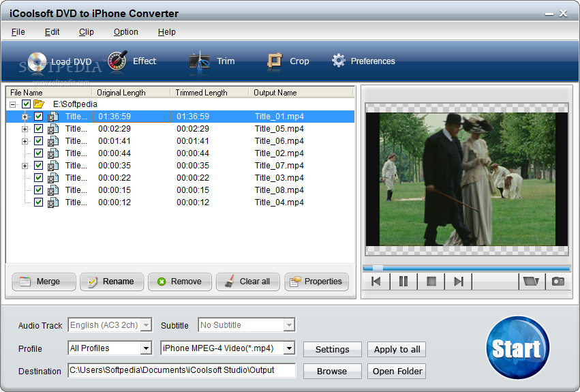The height and width of the screenshot is (392, 580).
Task: Expand the 00:00:35 title node
Action: 25,166
